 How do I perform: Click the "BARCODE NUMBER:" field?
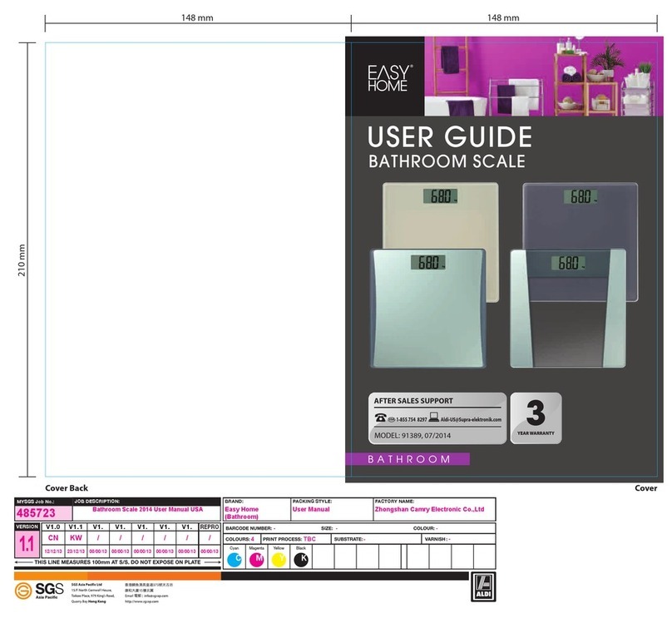tap(250, 528)
